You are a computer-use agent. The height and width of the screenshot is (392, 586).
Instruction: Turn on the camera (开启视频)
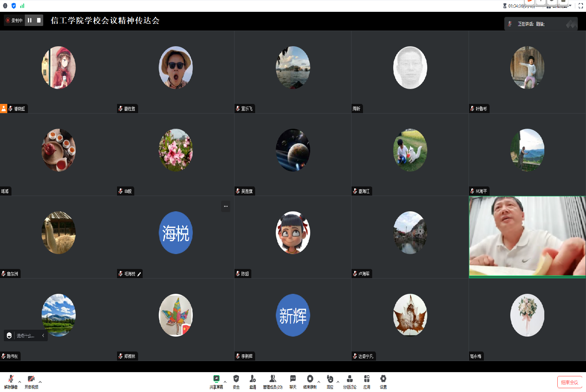[x=31, y=381]
